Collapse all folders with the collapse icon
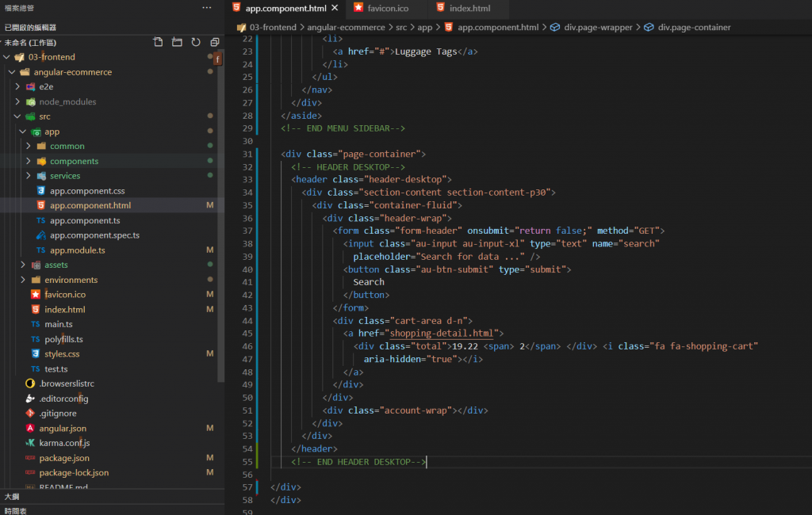 click(x=215, y=42)
